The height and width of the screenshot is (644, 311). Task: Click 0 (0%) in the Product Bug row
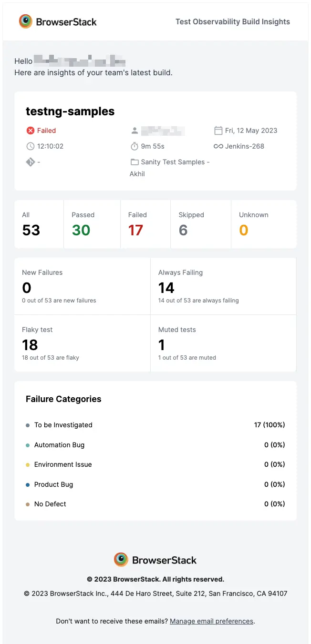click(x=275, y=484)
